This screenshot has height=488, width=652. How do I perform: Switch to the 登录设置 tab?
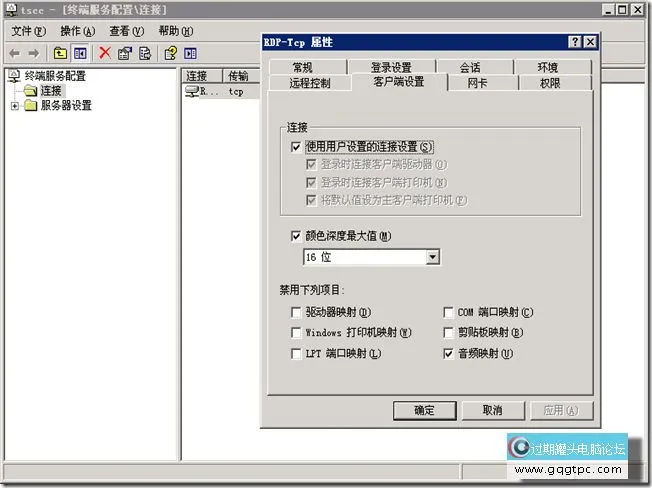(391, 67)
